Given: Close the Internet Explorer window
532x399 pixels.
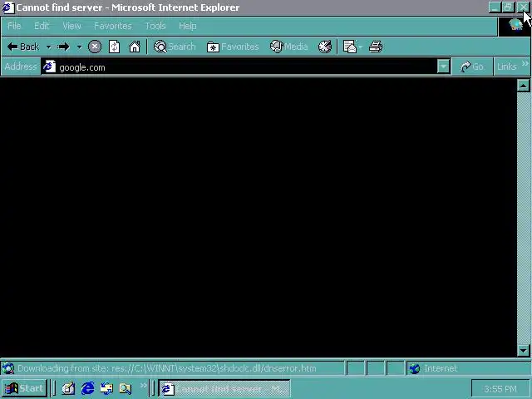Looking at the screenshot, I should point(523,7).
